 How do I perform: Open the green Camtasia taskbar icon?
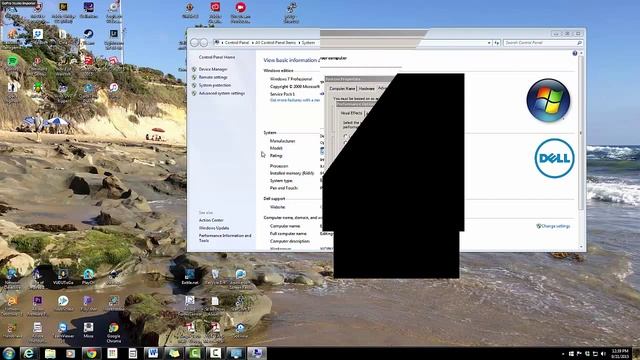point(195,353)
